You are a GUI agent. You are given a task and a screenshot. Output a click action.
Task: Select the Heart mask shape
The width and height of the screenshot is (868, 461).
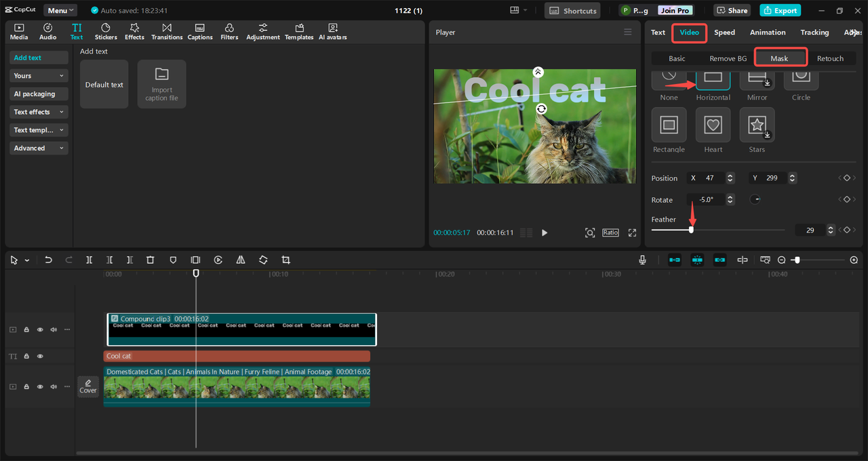713,125
